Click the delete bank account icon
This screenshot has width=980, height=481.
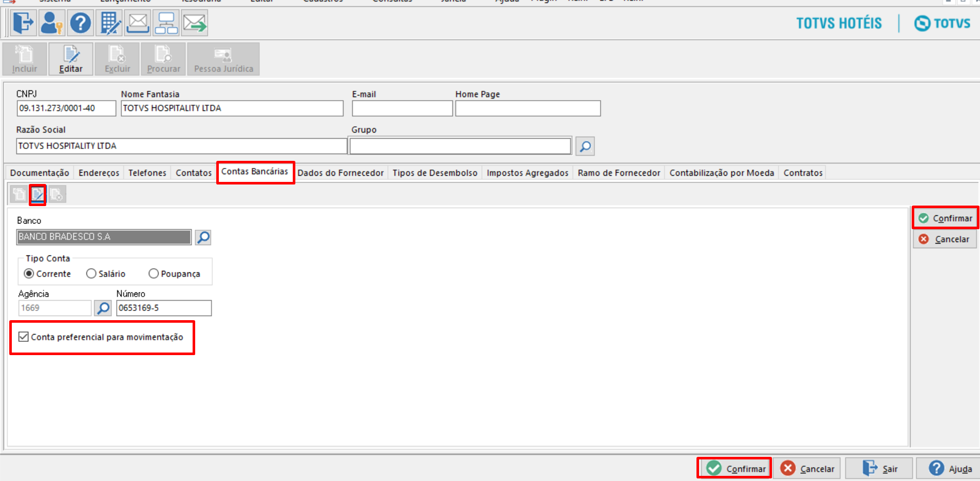click(x=56, y=194)
